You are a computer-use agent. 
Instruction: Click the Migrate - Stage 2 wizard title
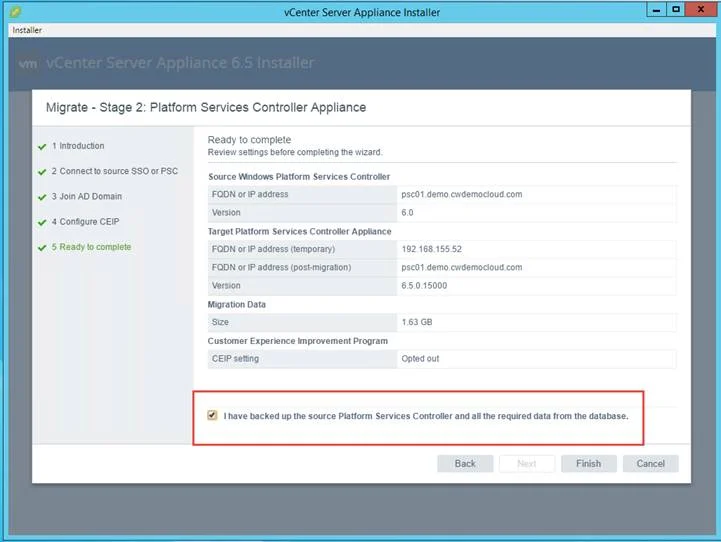[206, 107]
